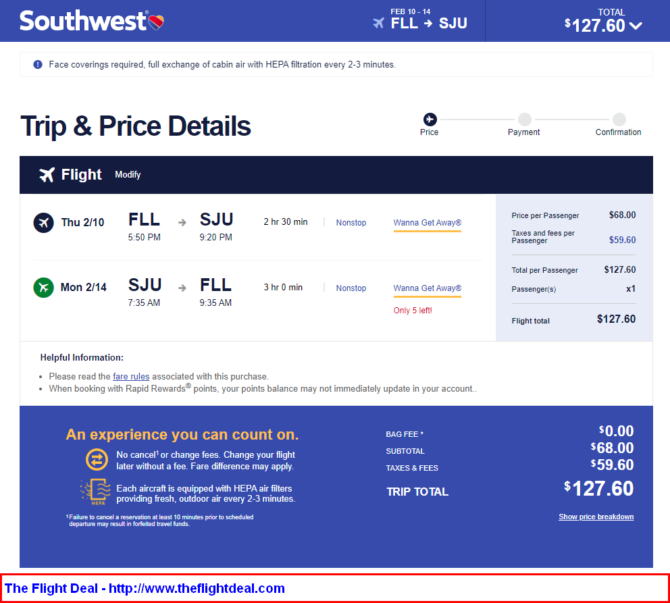The width and height of the screenshot is (670, 603).
Task: Click the dark departing flight icon for Thu 2/10
Action: [x=44, y=223]
